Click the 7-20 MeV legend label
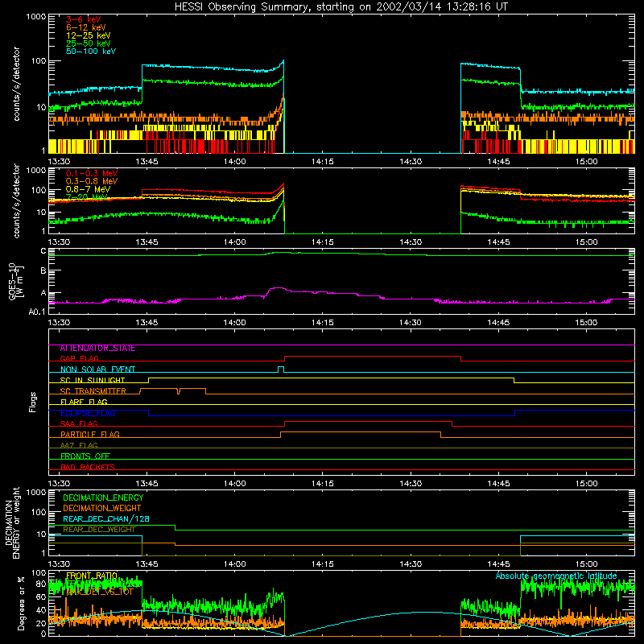Image resolution: width=644 pixels, height=644 pixels. tap(87, 197)
